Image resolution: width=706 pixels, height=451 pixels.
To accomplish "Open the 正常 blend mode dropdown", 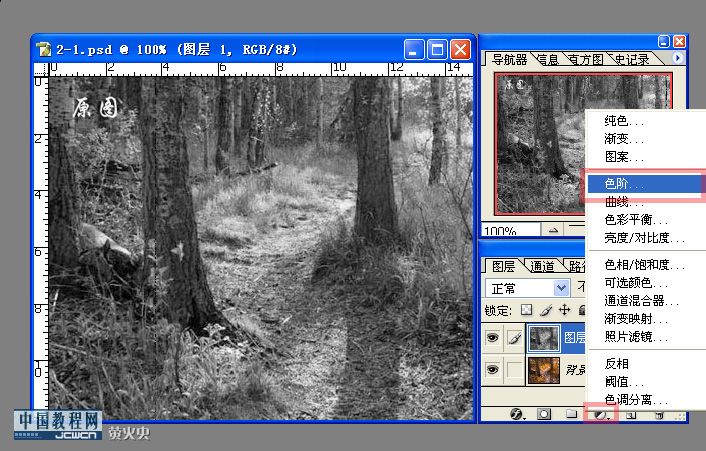I will [528, 288].
